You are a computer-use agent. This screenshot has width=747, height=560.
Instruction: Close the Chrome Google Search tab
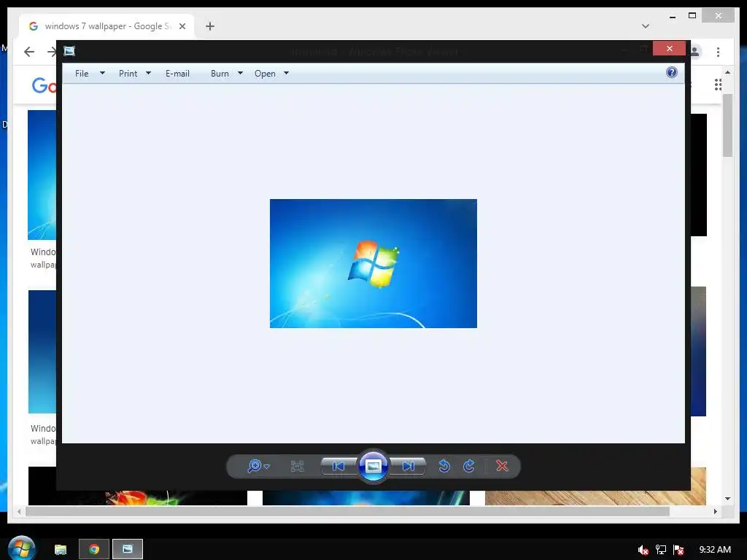(182, 26)
